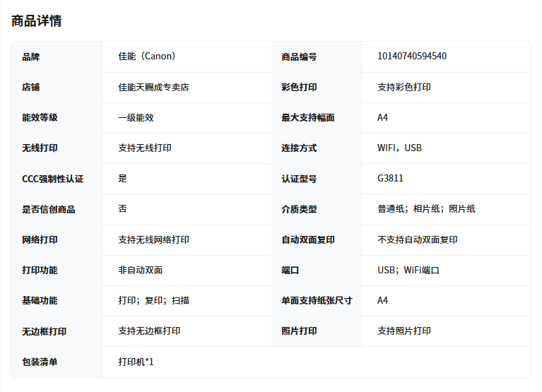Click the 支持彩色打印 value
This screenshot has height=392, width=542.
pyautogui.click(x=404, y=88)
